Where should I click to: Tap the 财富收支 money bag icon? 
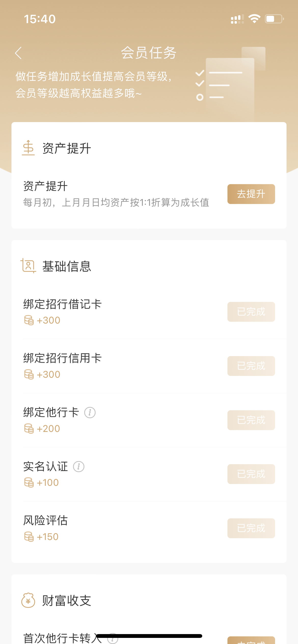click(28, 600)
